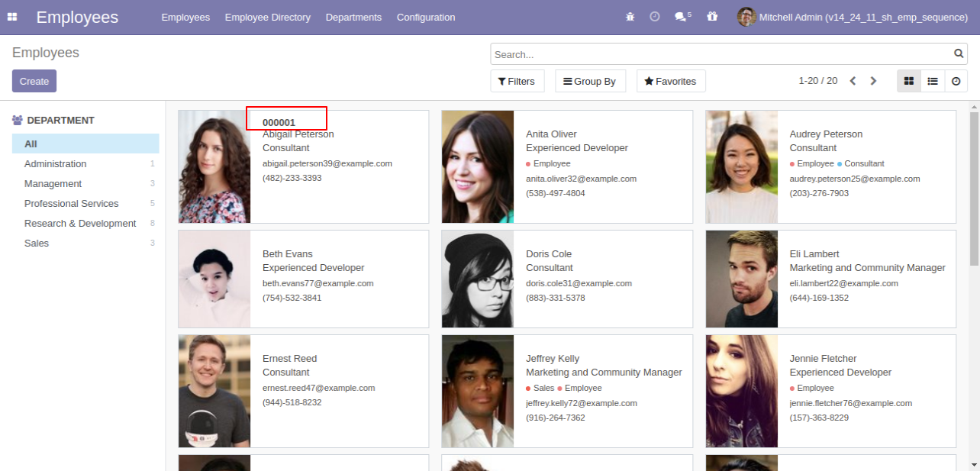This screenshot has width=980, height=471.
Task: Click the name Anita Oliver
Action: point(551,134)
